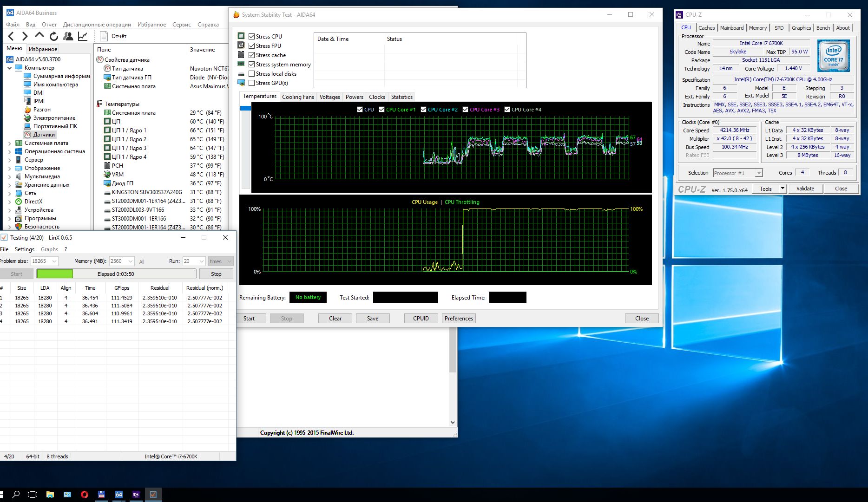This screenshot has height=502, width=868.
Task: Collapse the Компьютер tree node
Action: click(x=10, y=68)
